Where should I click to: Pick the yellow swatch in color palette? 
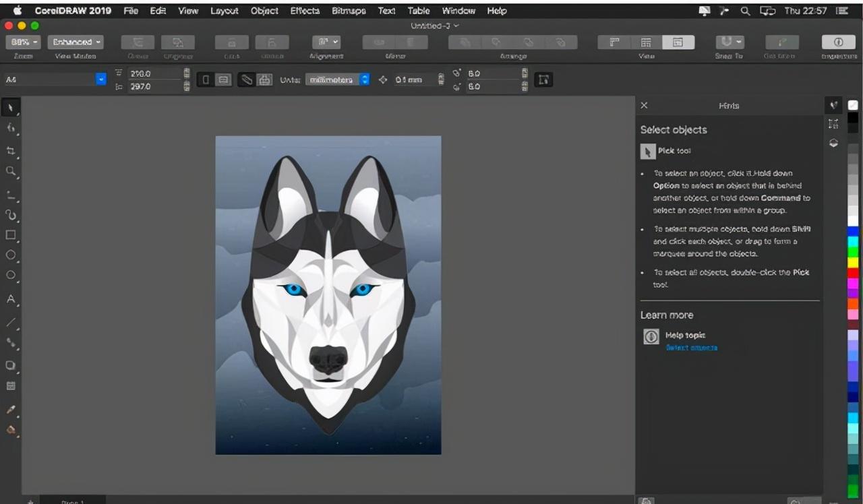(853, 262)
